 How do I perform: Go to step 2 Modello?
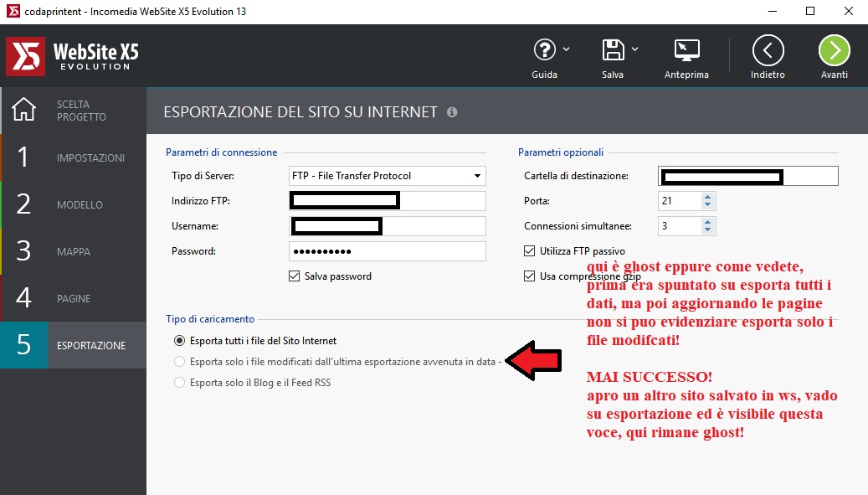(x=74, y=205)
